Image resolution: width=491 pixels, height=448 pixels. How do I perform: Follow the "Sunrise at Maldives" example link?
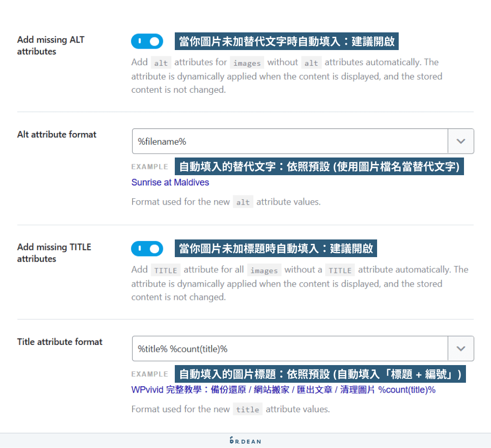[170, 182]
